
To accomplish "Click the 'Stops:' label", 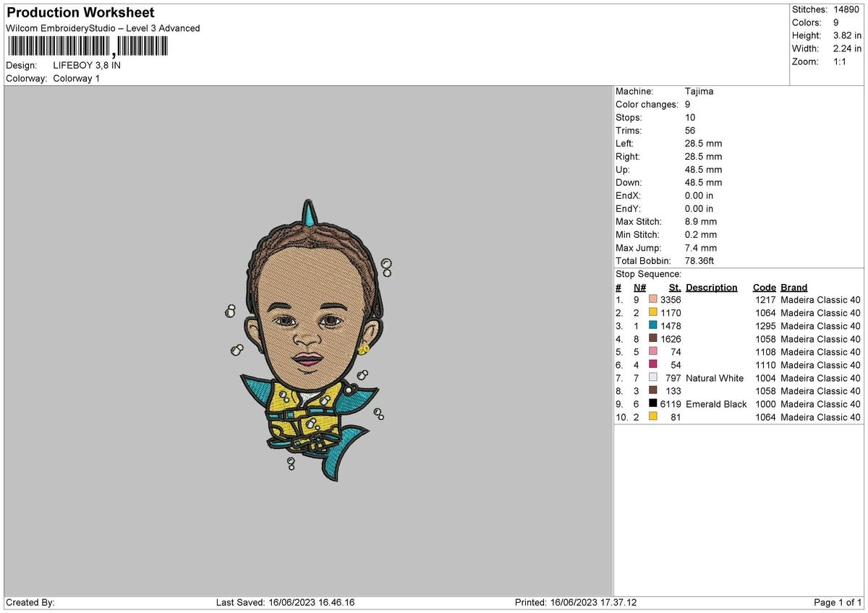I will pos(629,118).
